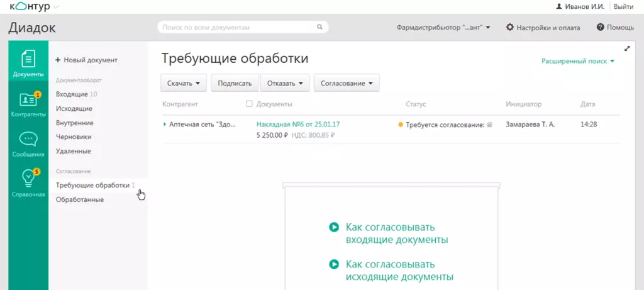Click the Выйти logout link
The height and width of the screenshot is (290, 644).
pyautogui.click(x=623, y=6)
